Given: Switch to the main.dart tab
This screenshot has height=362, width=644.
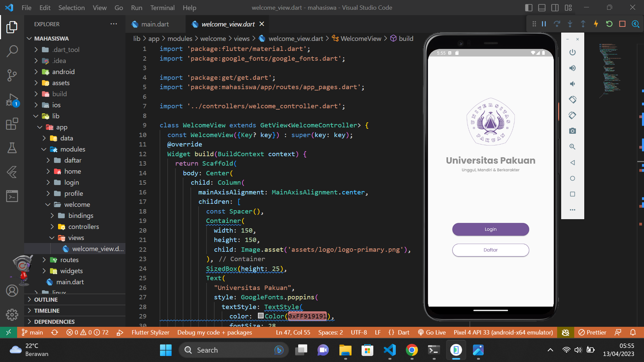Looking at the screenshot, I should [155, 24].
